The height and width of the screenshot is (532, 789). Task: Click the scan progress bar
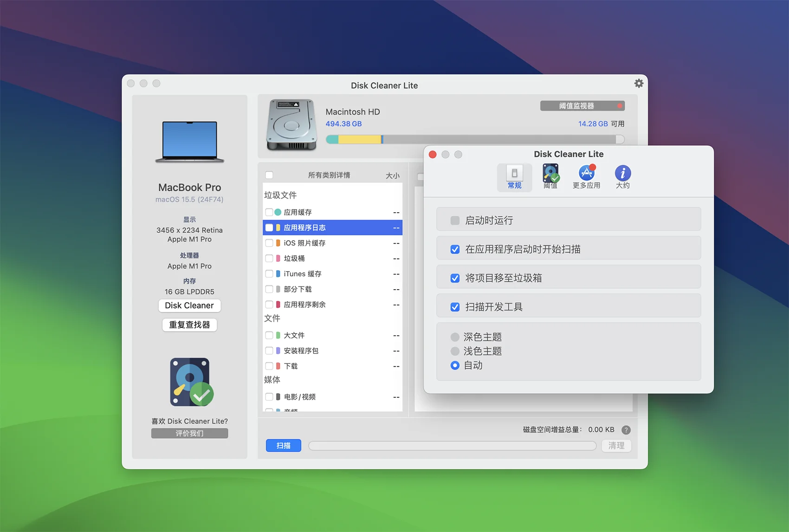point(453,446)
